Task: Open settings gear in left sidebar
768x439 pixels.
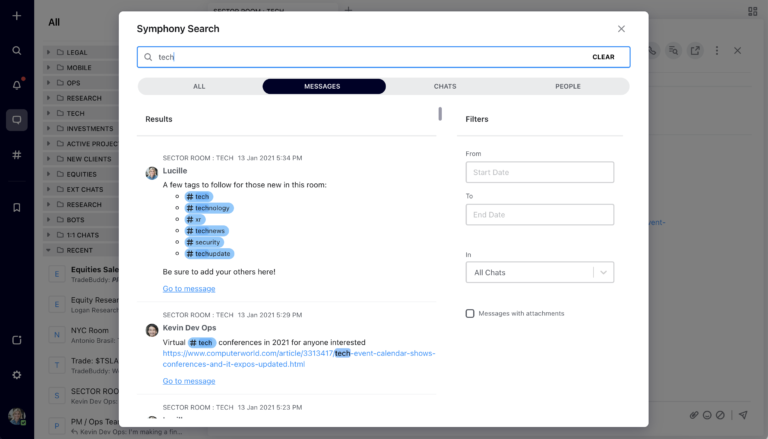Action: pyautogui.click(x=16, y=374)
